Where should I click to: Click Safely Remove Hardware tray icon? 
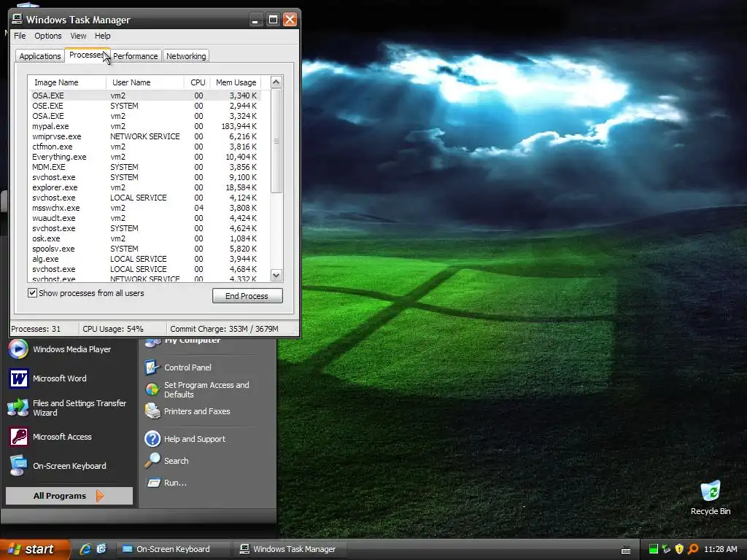[667, 549]
